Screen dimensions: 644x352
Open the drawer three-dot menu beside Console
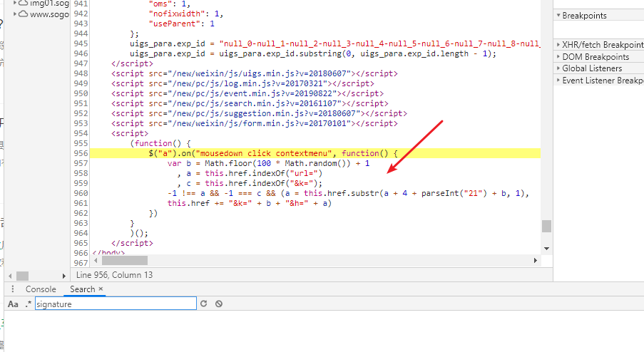13,289
